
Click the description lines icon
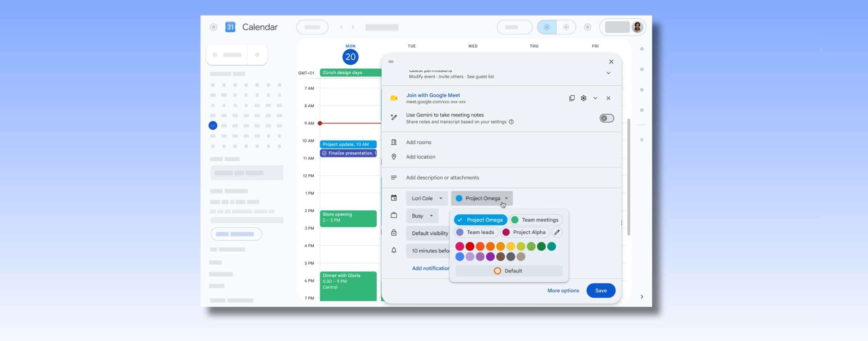pyautogui.click(x=394, y=178)
